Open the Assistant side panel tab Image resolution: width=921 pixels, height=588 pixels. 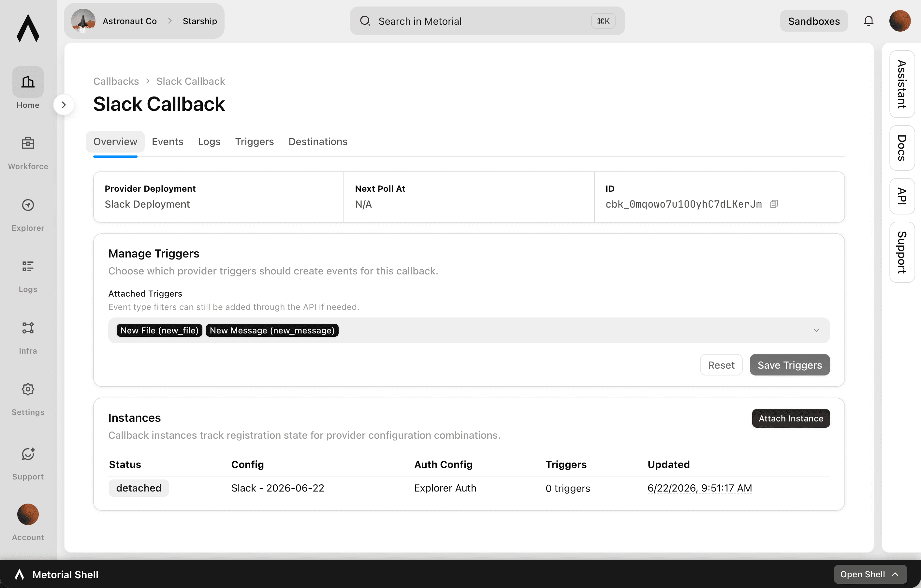pos(902,84)
